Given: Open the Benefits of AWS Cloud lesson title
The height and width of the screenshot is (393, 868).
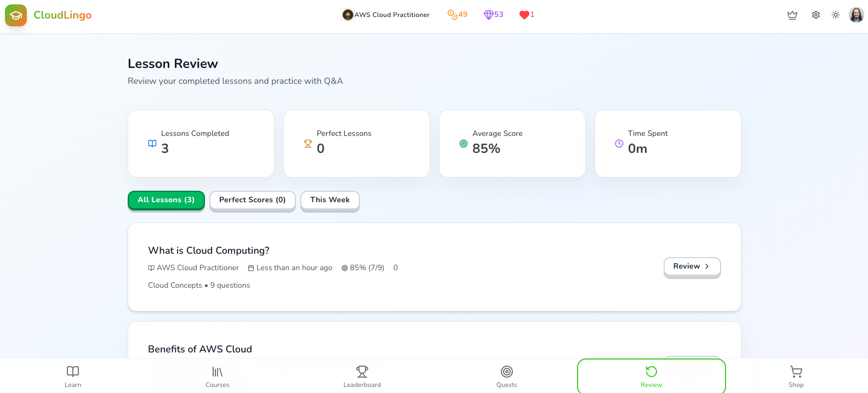Looking at the screenshot, I should click(x=200, y=349).
